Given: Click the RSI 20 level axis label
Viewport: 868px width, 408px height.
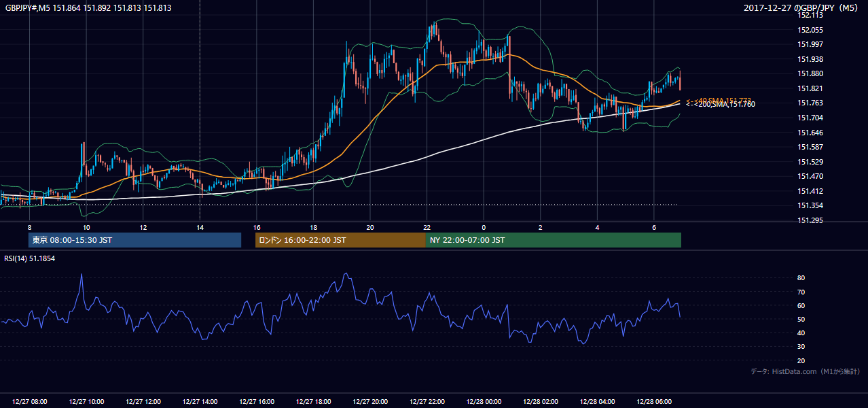Looking at the screenshot, I should [801, 360].
